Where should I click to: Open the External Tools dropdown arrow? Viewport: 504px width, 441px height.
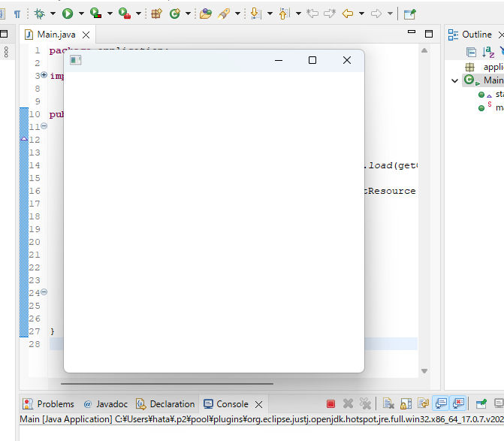click(138, 14)
